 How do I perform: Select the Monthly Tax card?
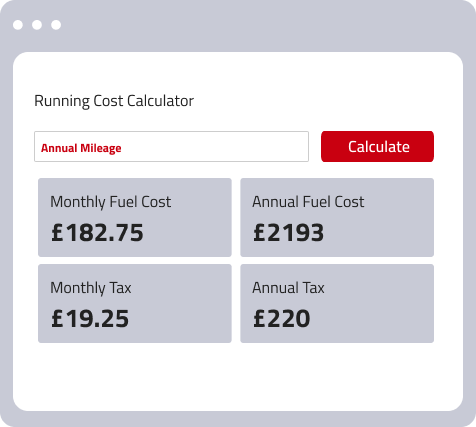[135, 303]
